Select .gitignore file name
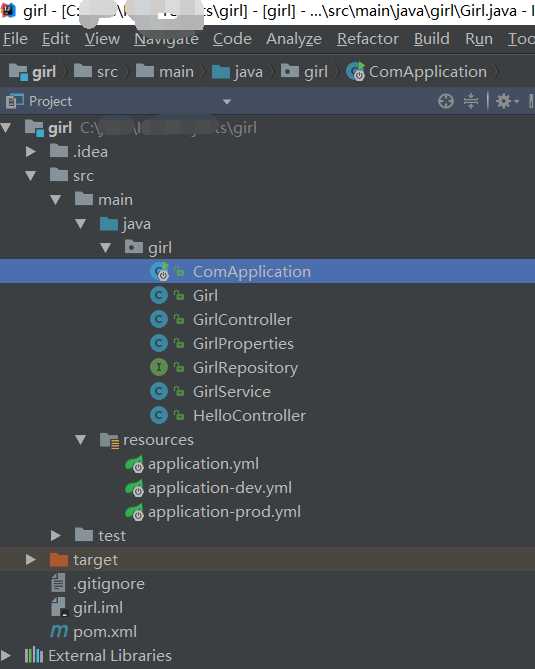 (109, 584)
